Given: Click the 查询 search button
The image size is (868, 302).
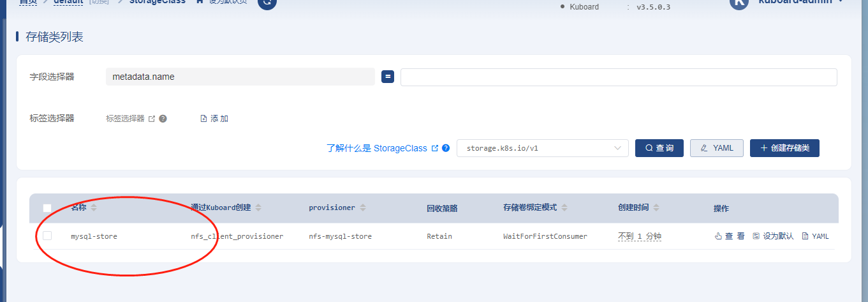Looking at the screenshot, I should point(659,148).
